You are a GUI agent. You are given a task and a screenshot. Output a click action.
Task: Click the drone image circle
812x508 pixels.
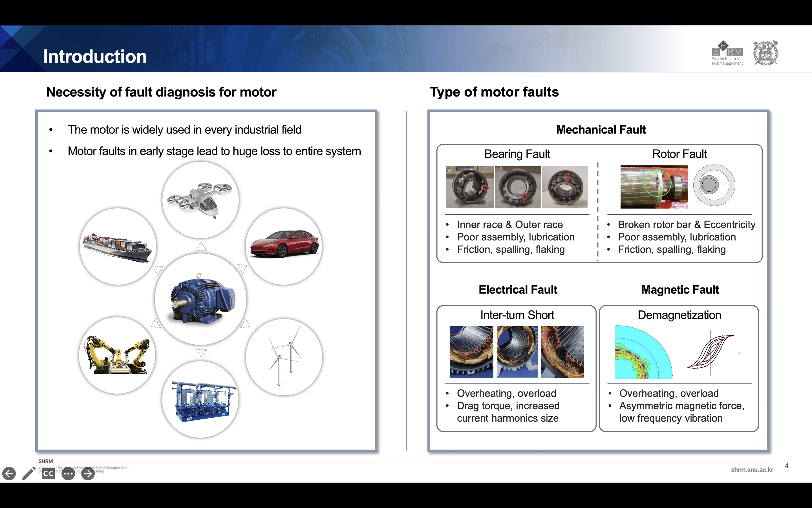pyautogui.click(x=201, y=200)
